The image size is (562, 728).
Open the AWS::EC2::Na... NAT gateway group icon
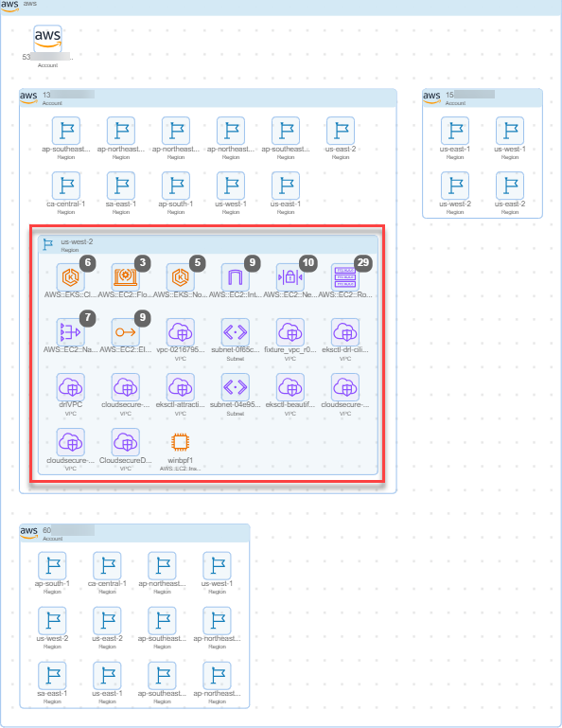coord(71,332)
